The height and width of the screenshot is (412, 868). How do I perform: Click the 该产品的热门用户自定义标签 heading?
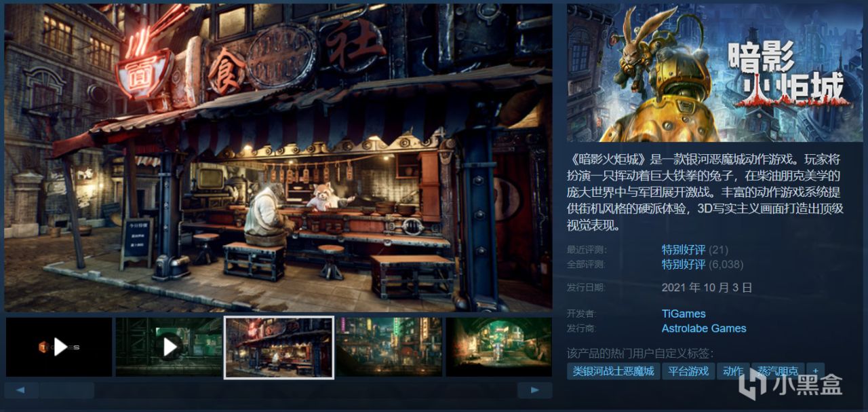(x=641, y=353)
